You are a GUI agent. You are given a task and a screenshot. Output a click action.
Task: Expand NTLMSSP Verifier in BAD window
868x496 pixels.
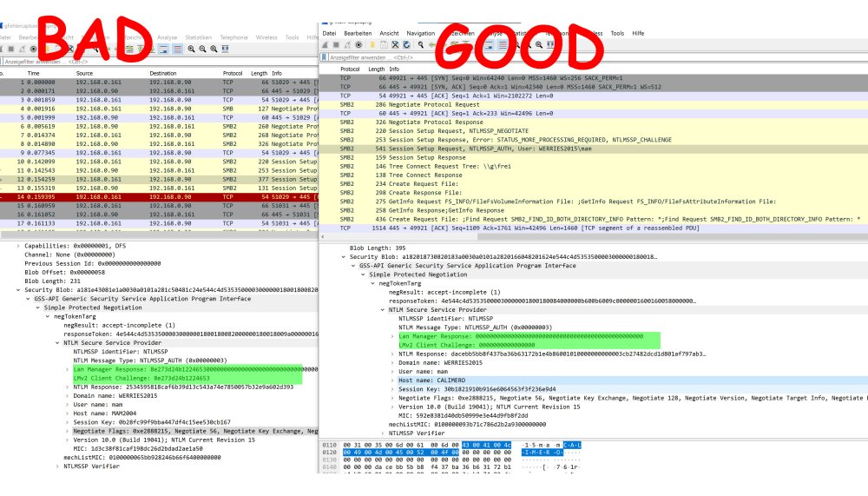pyautogui.click(x=57, y=466)
